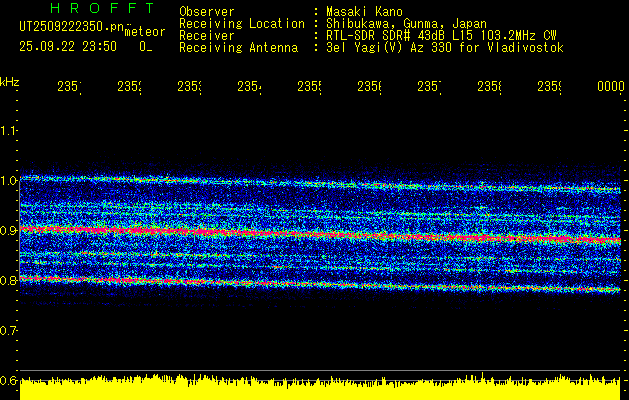Click the yellow signal level graph at bottom

[320, 388]
